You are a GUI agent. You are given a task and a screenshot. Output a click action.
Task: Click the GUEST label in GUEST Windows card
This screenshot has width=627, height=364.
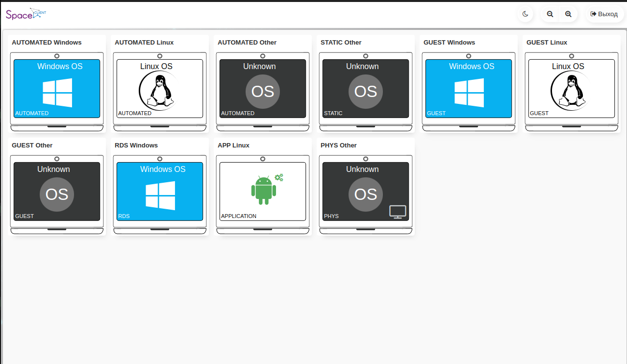coord(436,113)
